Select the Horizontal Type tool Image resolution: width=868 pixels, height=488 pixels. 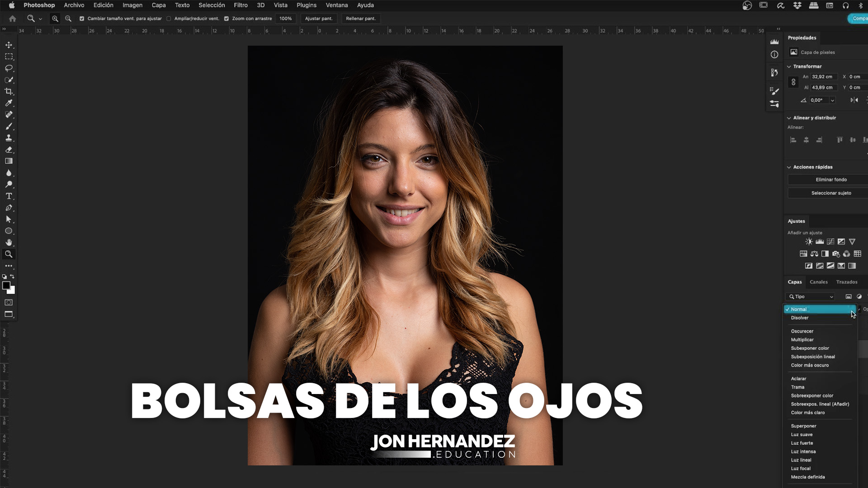pyautogui.click(x=9, y=196)
